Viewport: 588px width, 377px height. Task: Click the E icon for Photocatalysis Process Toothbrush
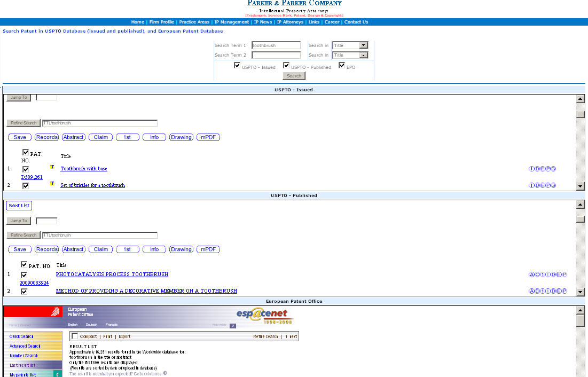coord(559,274)
